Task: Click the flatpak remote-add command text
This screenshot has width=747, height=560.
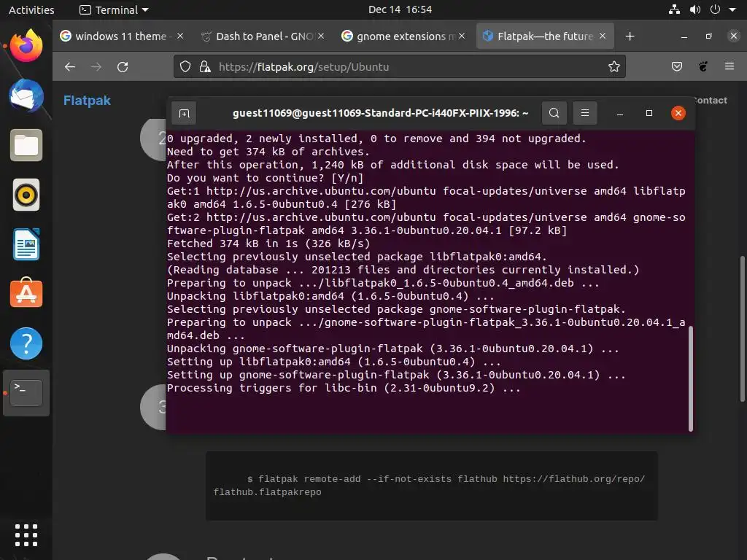Action: tap(429, 486)
